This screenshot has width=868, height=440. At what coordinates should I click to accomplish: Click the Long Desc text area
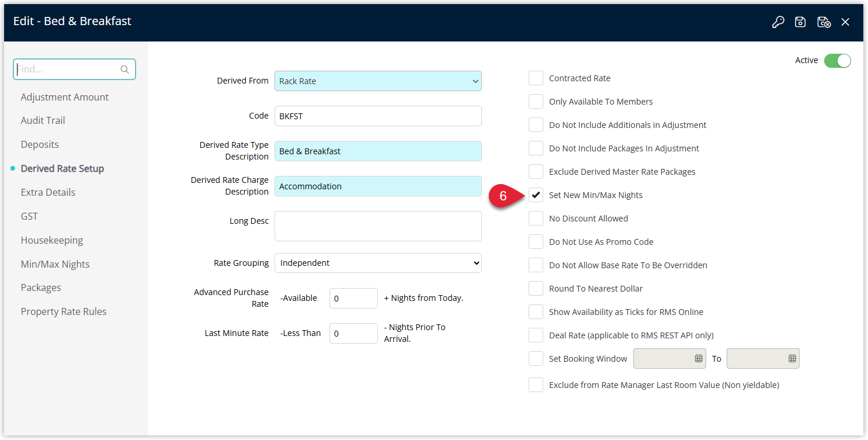click(x=378, y=226)
